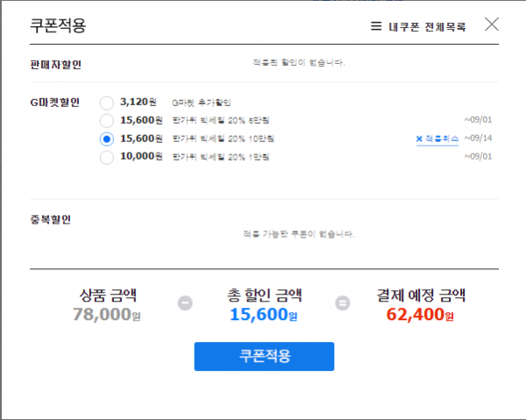
Task: Click the gray minus circle icon
Action: pos(185,303)
